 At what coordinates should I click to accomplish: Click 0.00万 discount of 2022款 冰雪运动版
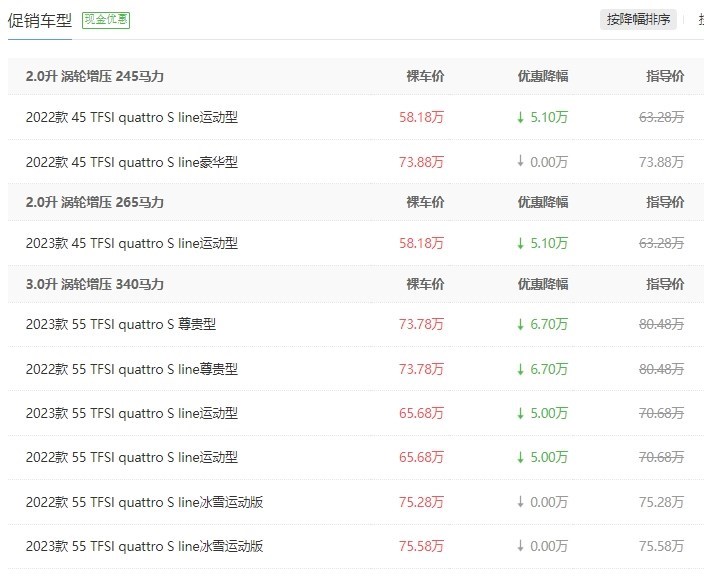point(542,502)
